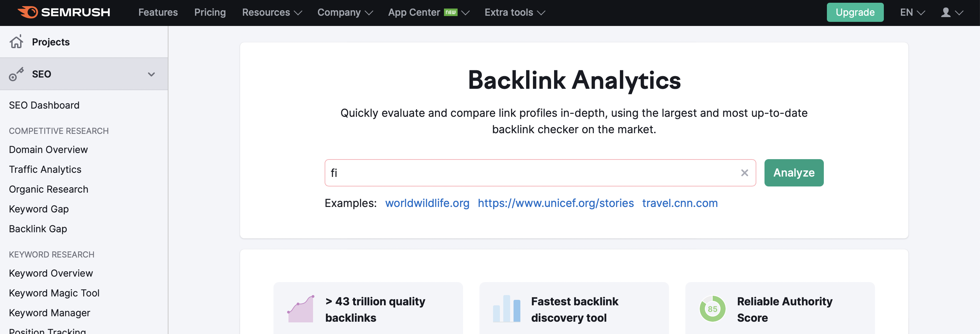This screenshot has width=980, height=334.
Task: Click the Projects home icon
Action: (16, 42)
